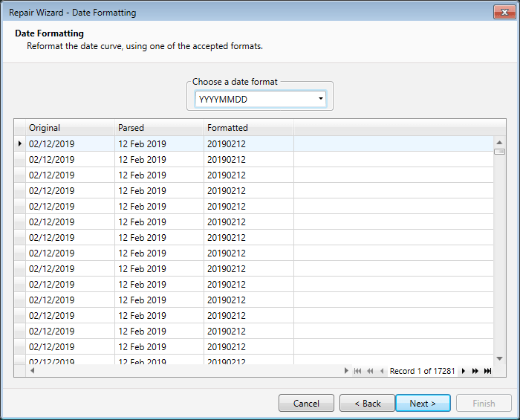The image size is (520, 420).
Task: Click the vertical scrollbar up arrow
Action: click(x=499, y=142)
